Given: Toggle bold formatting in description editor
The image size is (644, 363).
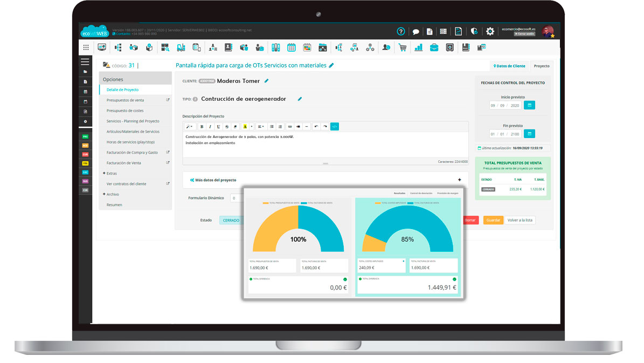Looking at the screenshot, I should pos(202,127).
